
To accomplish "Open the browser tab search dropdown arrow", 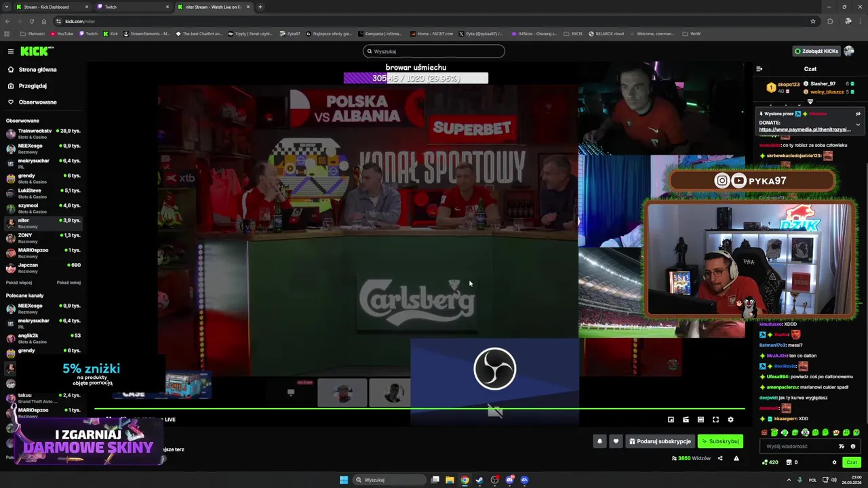I will [5, 7].
